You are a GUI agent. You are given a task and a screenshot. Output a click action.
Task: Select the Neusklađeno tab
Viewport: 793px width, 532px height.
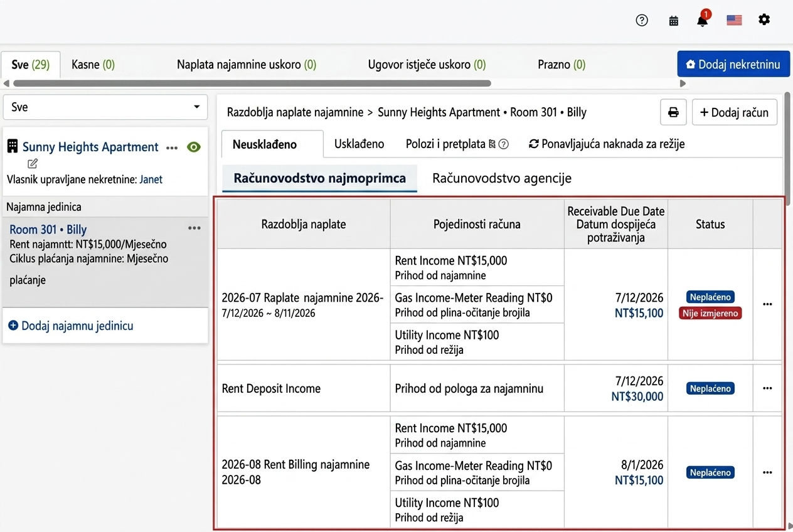click(x=272, y=144)
